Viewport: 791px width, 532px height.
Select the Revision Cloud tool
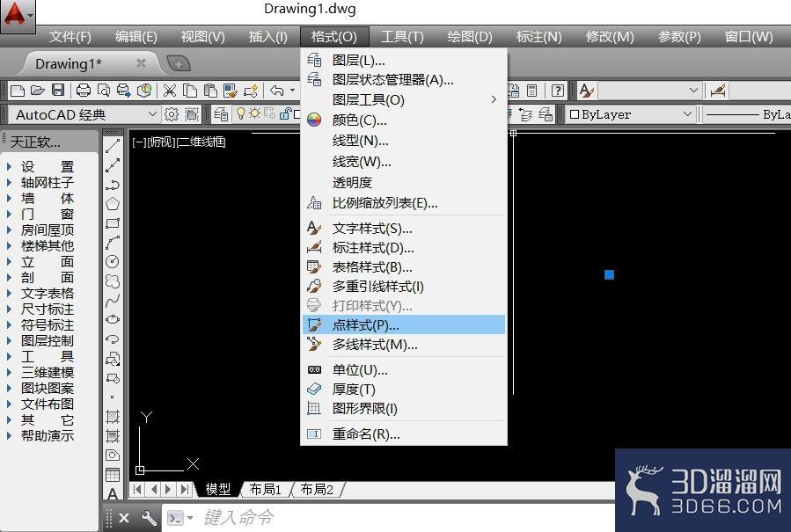click(x=113, y=281)
